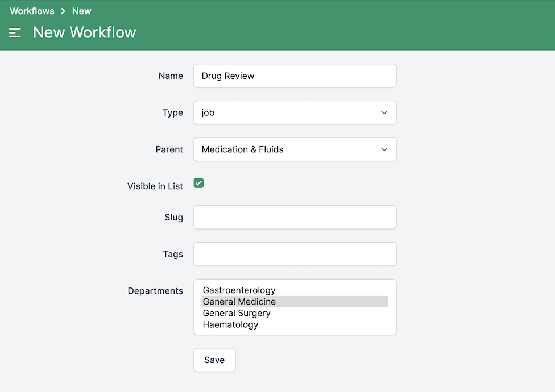Click the New Workflow page heading
Image resolution: width=555 pixels, height=392 pixels.
coord(84,33)
